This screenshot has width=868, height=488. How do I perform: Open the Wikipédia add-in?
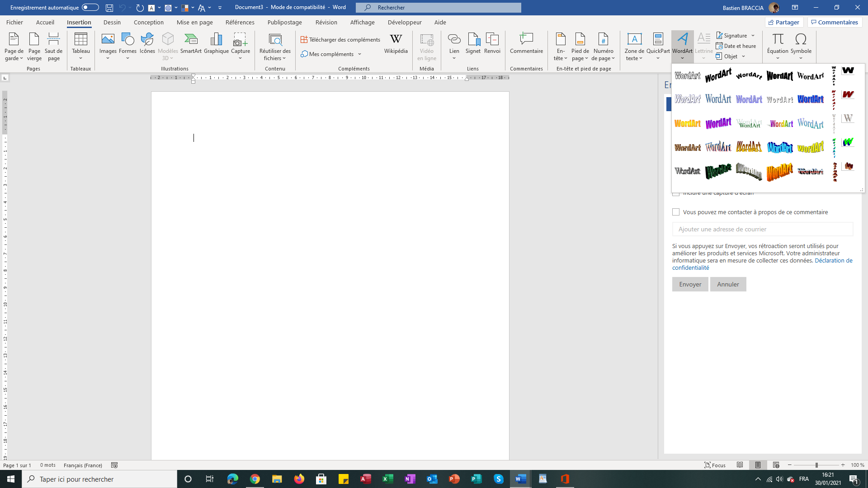tap(396, 44)
